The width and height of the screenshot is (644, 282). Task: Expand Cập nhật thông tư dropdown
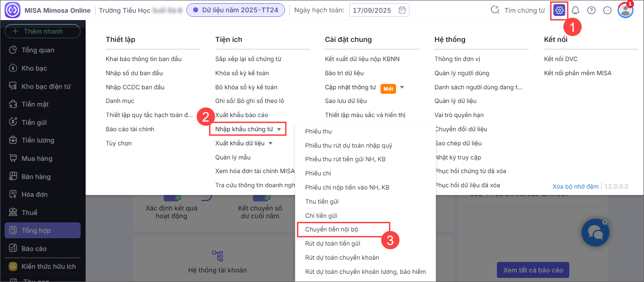[402, 87]
